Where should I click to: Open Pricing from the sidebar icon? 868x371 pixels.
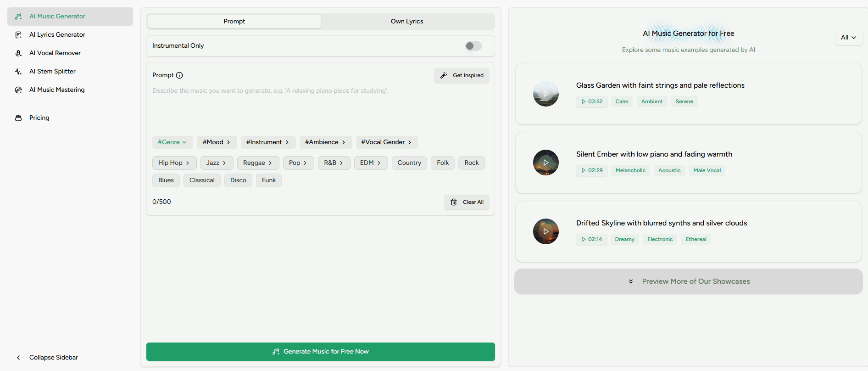tap(18, 118)
